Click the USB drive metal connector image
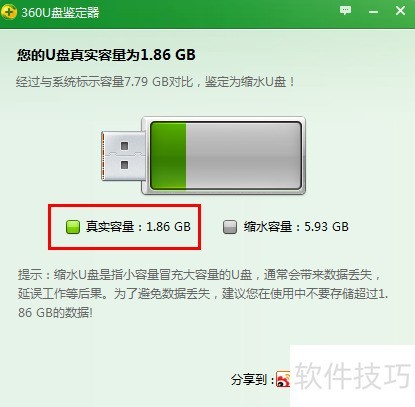This screenshot has height=407, width=415. (124, 156)
